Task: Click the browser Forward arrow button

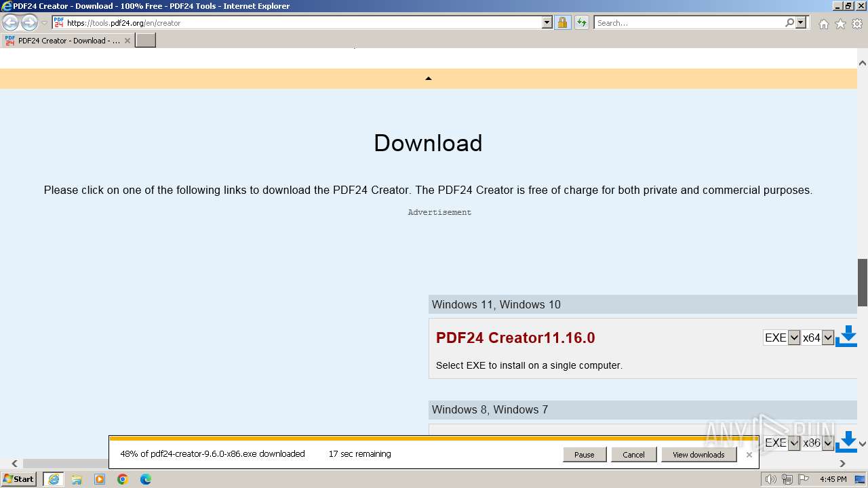Action: 29,22
